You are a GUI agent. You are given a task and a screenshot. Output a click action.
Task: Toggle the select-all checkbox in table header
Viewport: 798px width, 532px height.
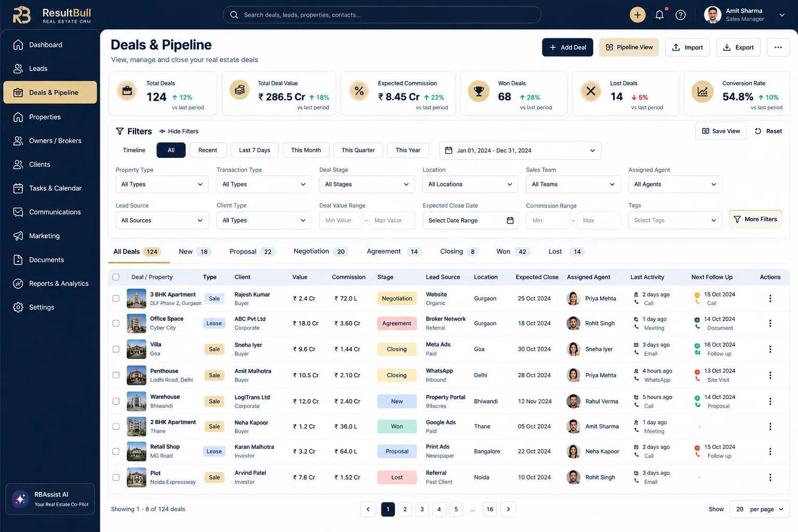pos(116,277)
